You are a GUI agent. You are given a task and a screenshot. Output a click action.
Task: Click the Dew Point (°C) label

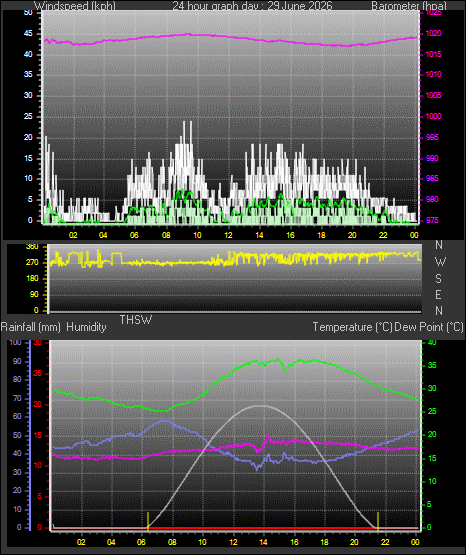428,327
